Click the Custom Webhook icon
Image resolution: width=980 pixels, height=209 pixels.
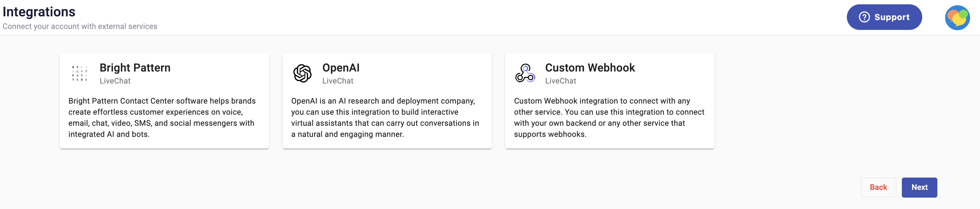coord(525,73)
